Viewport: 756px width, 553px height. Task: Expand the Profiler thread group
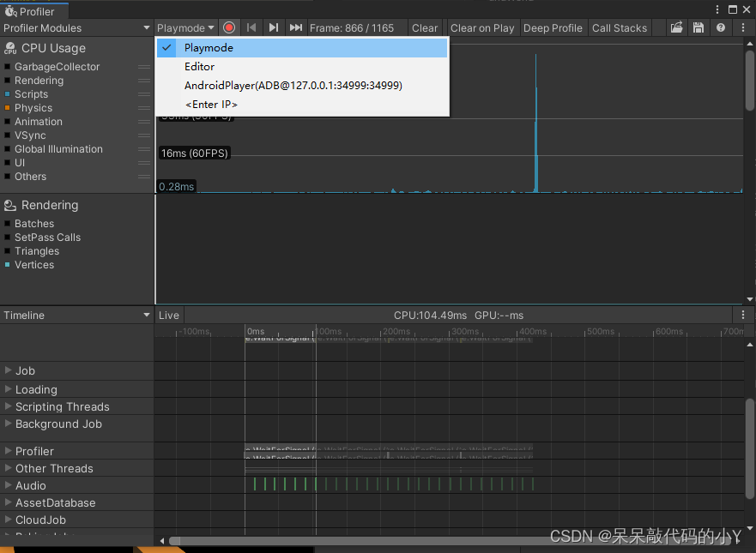[x=8, y=450]
